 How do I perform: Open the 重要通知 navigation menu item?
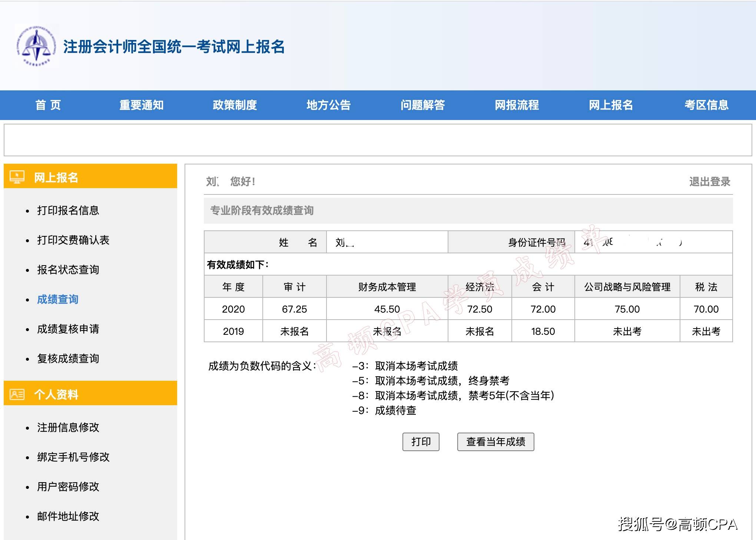click(x=142, y=105)
